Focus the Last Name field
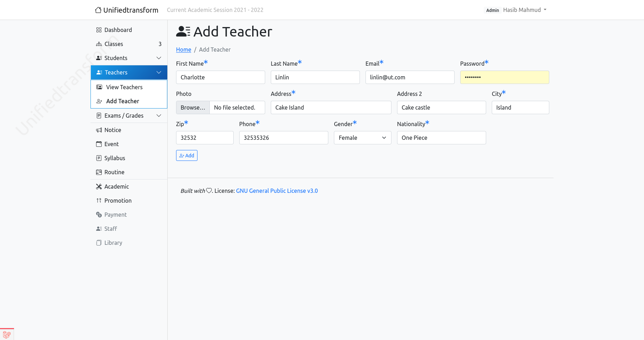644x340 pixels. pyautogui.click(x=315, y=77)
